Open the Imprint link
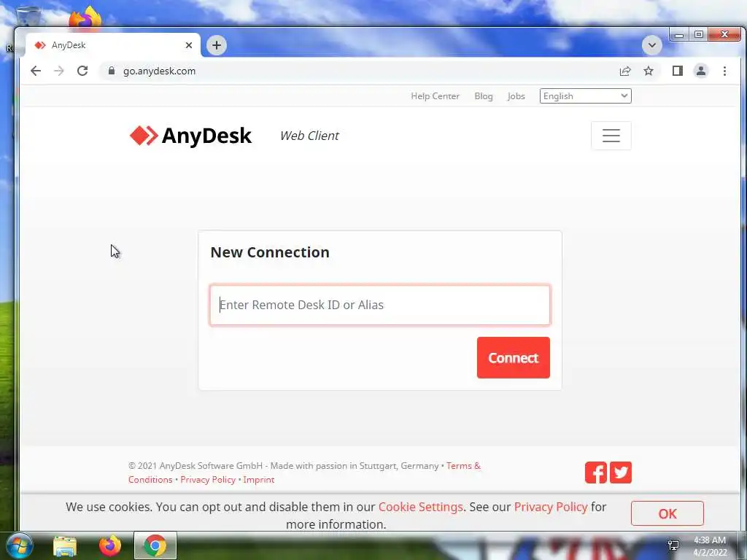This screenshot has width=747, height=560. click(259, 480)
